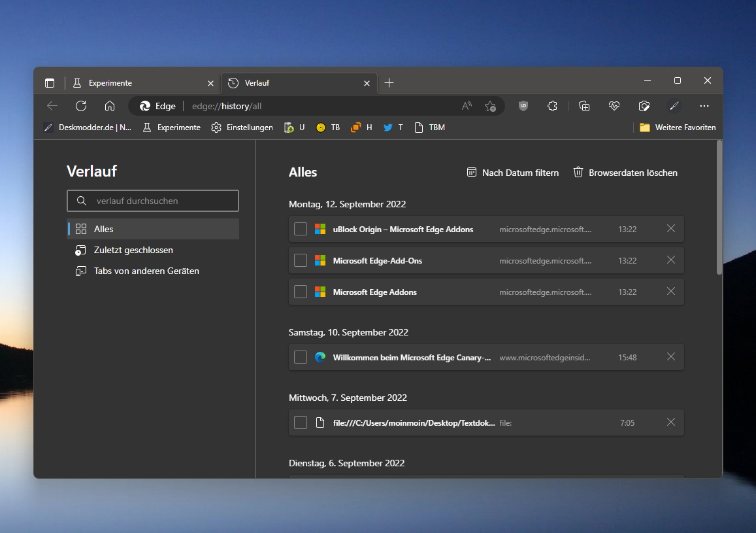Show Zuletzt geschlossen history
This screenshot has height=533, width=756.
tap(154, 250)
